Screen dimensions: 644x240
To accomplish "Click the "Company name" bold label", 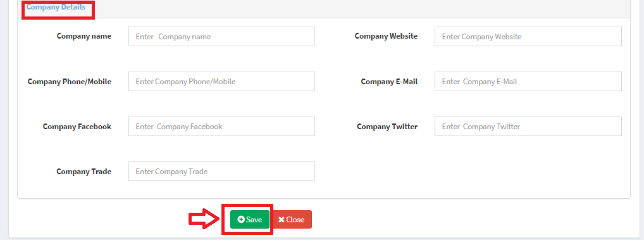I will [x=84, y=36].
